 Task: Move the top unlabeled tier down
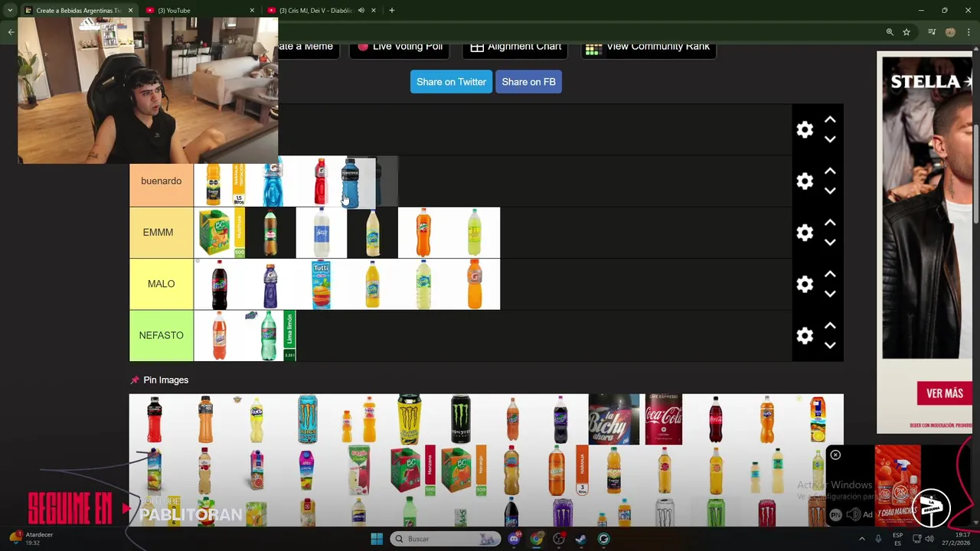click(830, 139)
